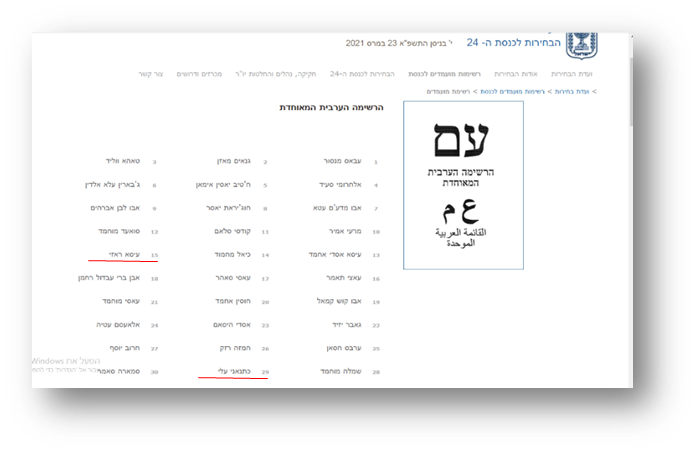The width and height of the screenshot is (698, 453).
Task: Open the הבחירות לכנסת ה-24 menu item
Action: (362, 74)
